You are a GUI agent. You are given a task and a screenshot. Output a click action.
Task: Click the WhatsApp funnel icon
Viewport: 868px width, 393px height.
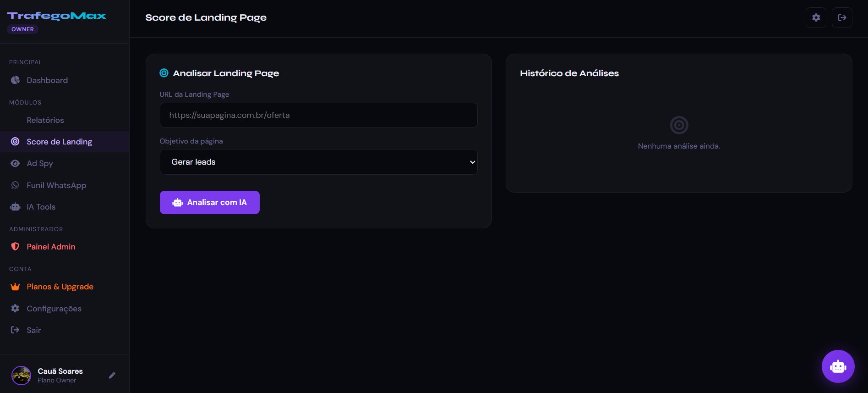pos(15,185)
